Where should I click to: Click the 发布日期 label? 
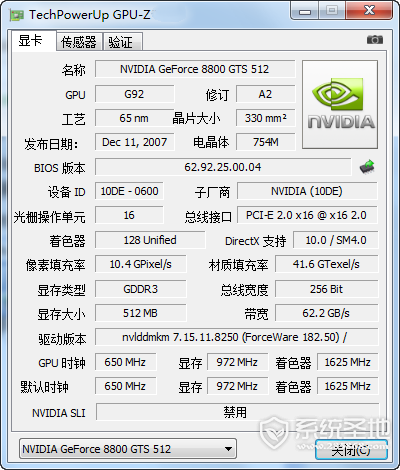point(51,144)
